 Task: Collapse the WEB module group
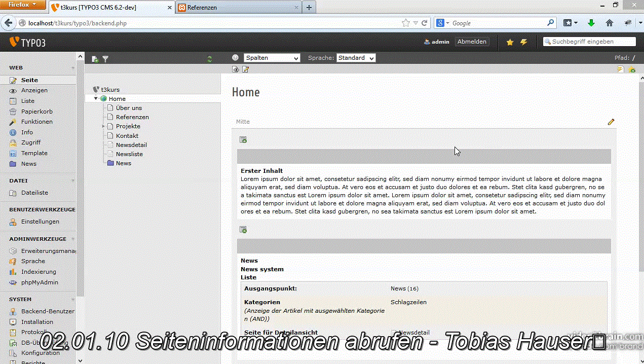coord(73,67)
